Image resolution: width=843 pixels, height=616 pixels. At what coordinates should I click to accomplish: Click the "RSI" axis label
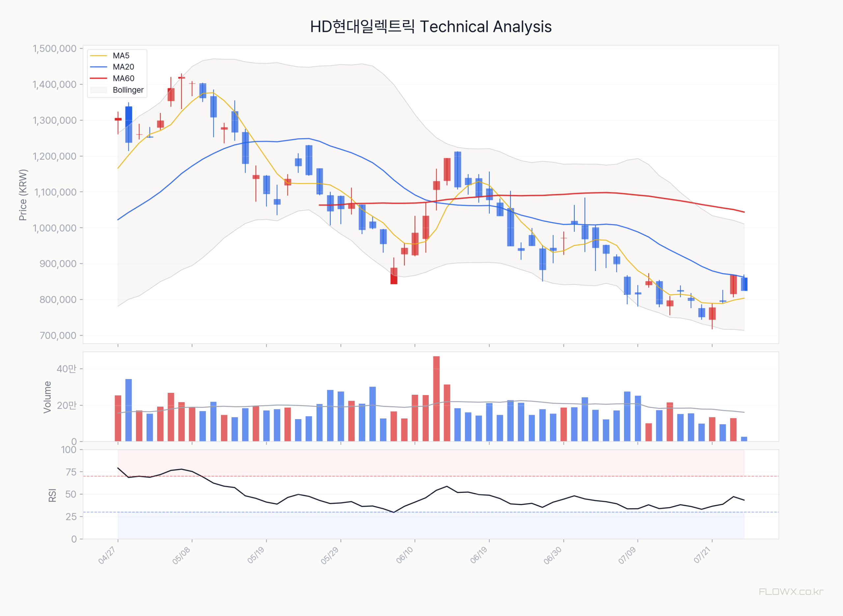53,495
